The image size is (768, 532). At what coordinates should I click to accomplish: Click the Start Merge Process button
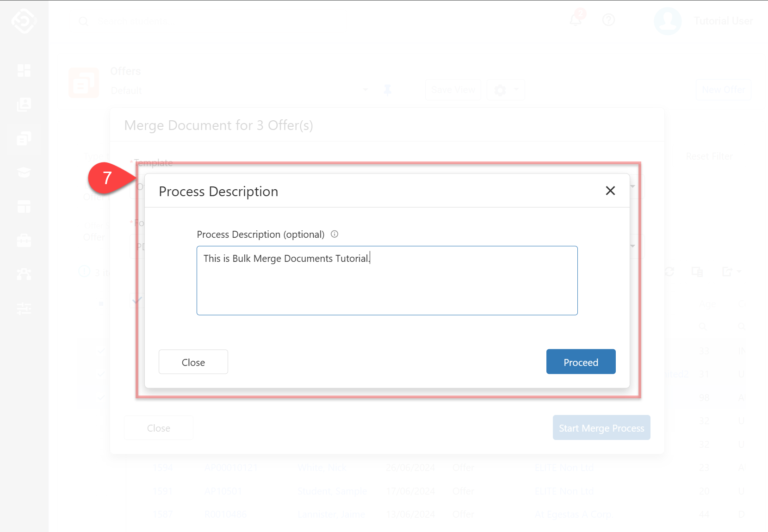[x=601, y=428]
